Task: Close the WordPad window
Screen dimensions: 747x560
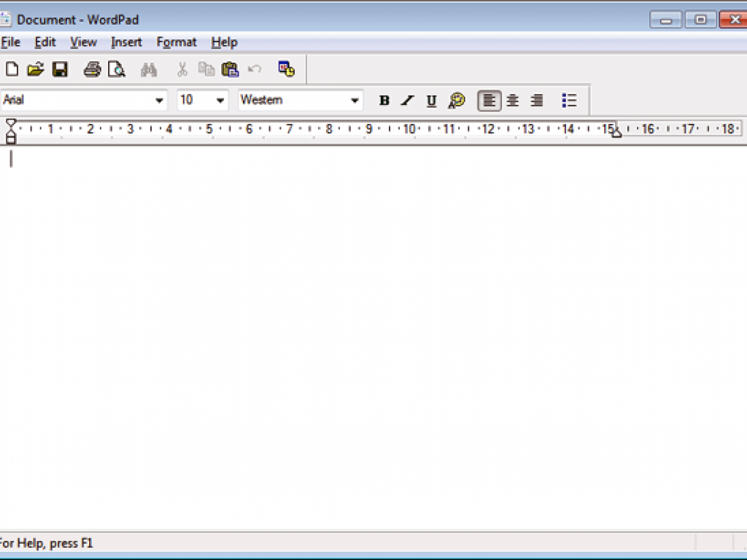Action: (734, 20)
